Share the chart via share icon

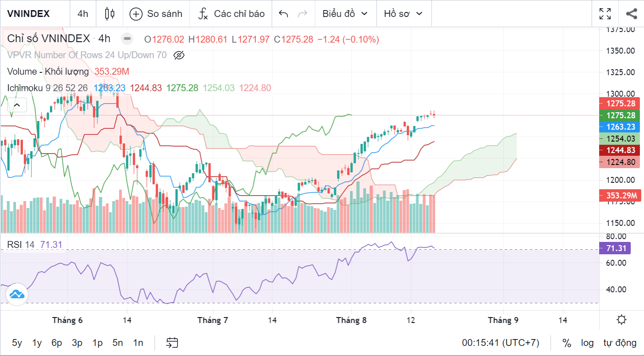pos(632,14)
